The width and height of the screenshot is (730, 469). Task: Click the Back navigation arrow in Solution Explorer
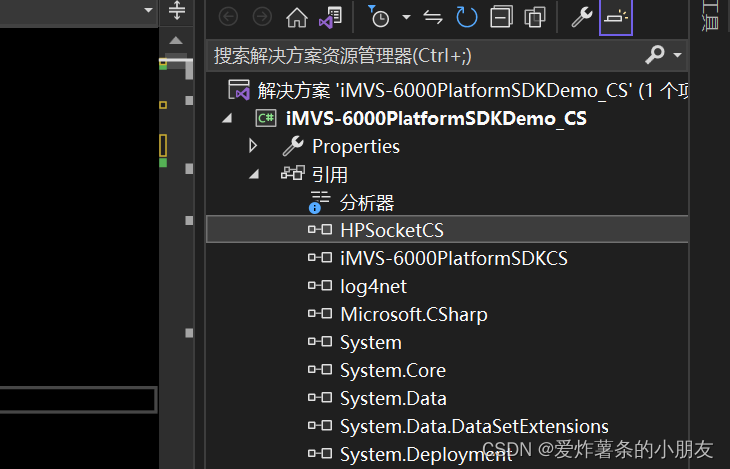click(x=228, y=17)
